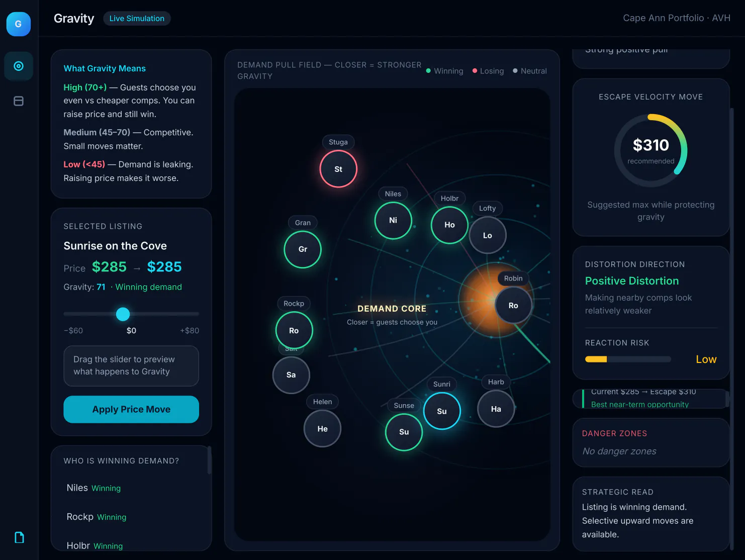Select the Harb 'Ha' node
745x560 pixels.
[x=496, y=409]
